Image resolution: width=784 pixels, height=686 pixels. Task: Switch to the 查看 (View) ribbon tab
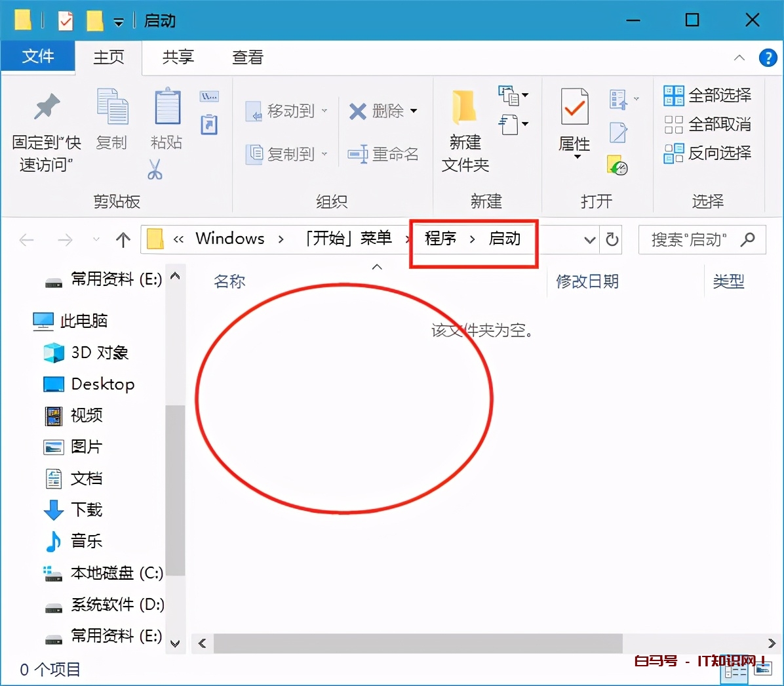[x=247, y=57]
